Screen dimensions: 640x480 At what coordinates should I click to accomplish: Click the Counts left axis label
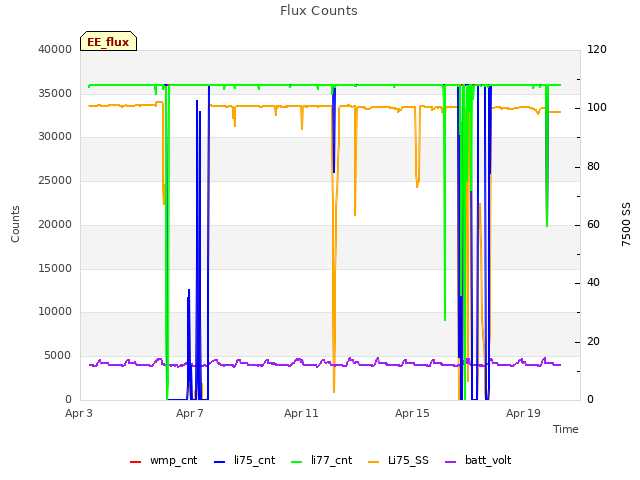pos(15,224)
